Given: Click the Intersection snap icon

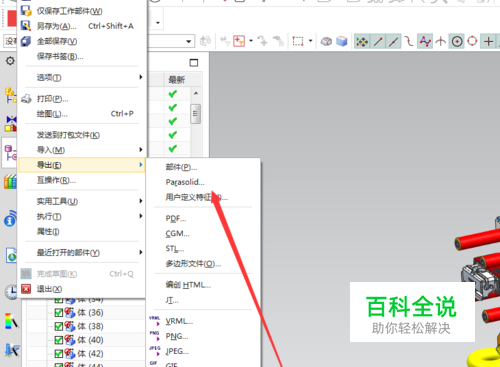Looking at the screenshot, I should coord(441,42).
